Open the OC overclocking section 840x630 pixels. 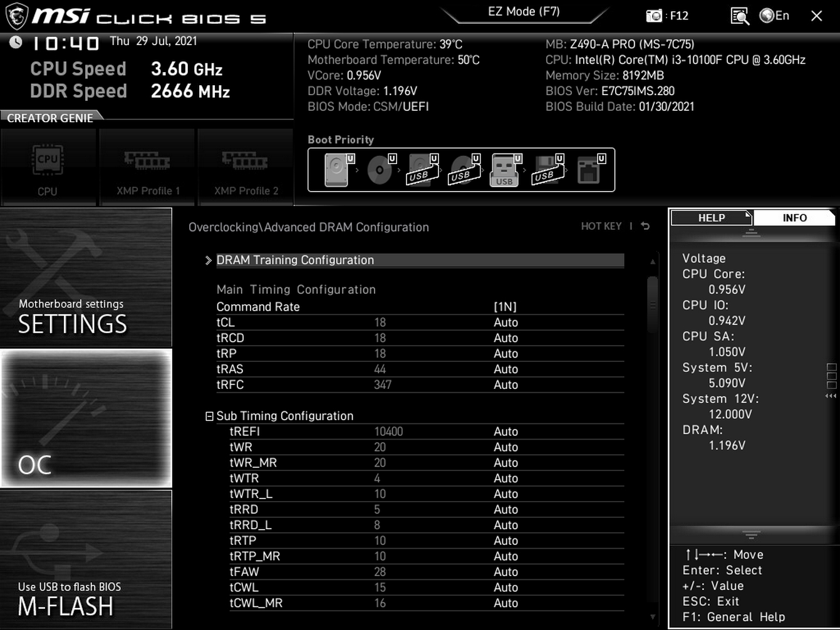coord(86,418)
